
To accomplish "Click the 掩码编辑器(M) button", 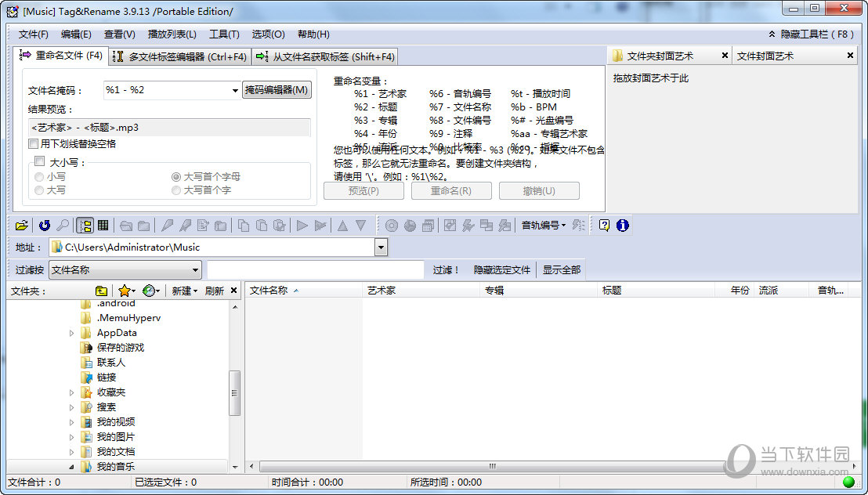I will click(277, 90).
